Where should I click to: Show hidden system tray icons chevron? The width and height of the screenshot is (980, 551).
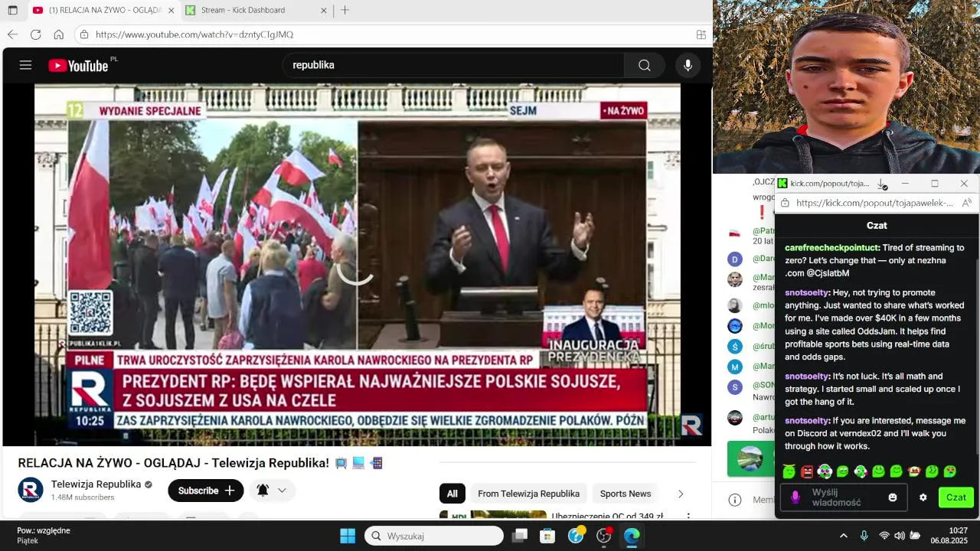[844, 536]
